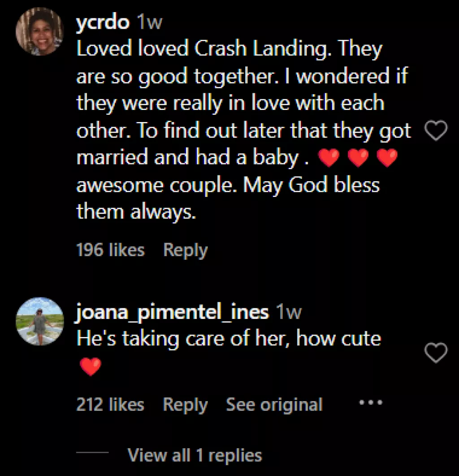Open joana_pimentel_ines's profile avatar
The height and width of the screenshot is (476, 459).
click(x=39, y=321)
